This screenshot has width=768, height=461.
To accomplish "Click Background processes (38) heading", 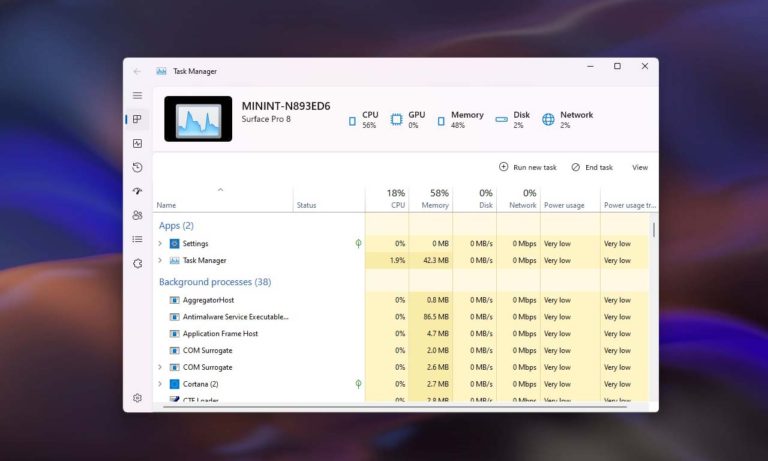I will tap(215, 282).
